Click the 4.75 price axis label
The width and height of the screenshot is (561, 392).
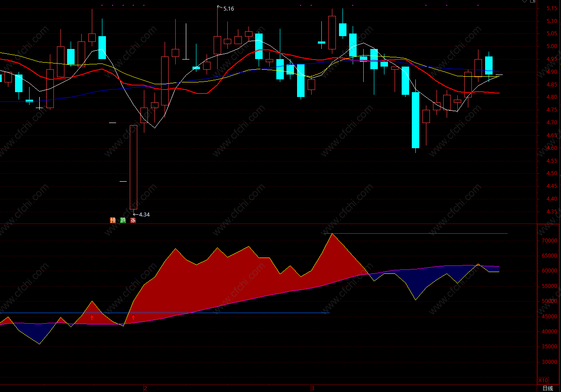coord(551,110)
